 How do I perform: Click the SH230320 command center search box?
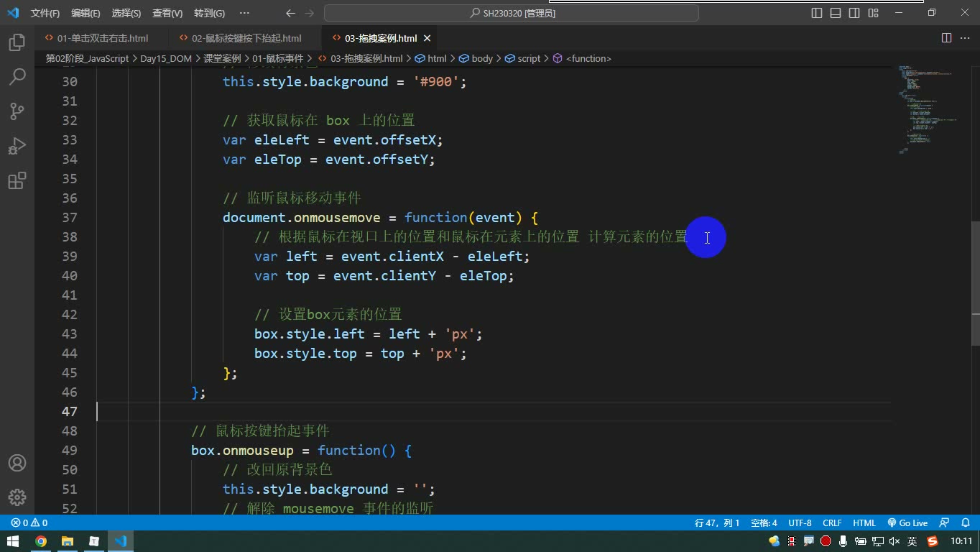512,13
